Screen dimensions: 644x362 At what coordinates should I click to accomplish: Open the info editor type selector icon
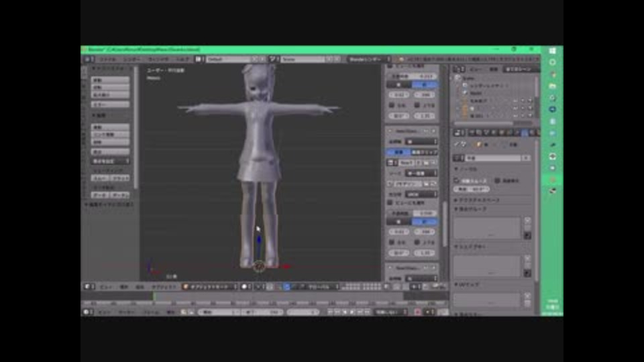(89, 60)
